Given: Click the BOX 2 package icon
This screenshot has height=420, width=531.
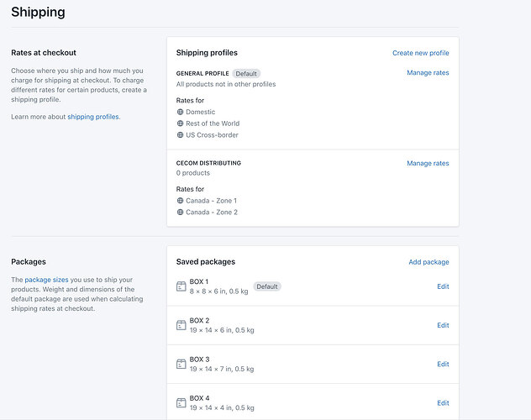Looking at the screenshot, I should point(181,325).
